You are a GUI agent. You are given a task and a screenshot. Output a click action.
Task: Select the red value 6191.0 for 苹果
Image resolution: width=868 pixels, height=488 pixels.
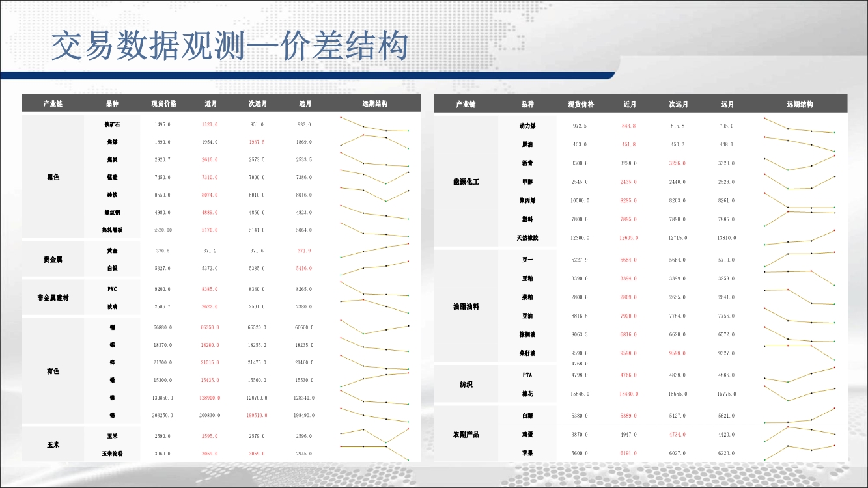(x=629, y=453)
